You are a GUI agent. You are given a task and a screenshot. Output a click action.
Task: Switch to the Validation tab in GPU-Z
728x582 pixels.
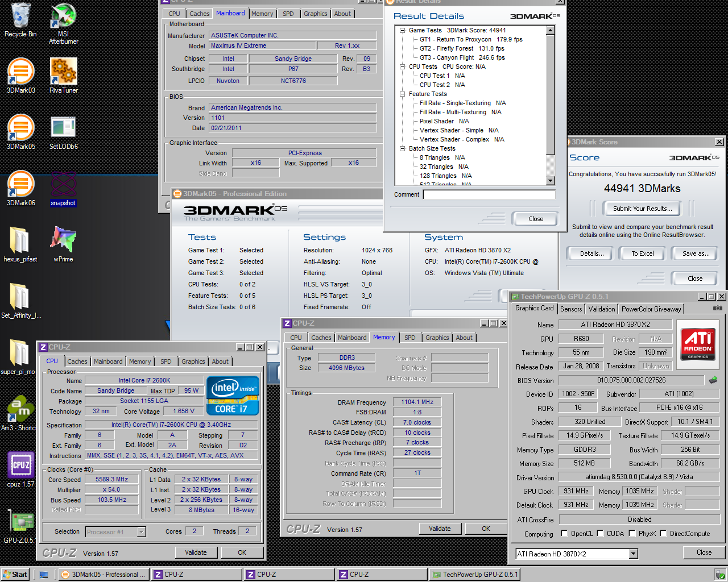pos(602,309)
